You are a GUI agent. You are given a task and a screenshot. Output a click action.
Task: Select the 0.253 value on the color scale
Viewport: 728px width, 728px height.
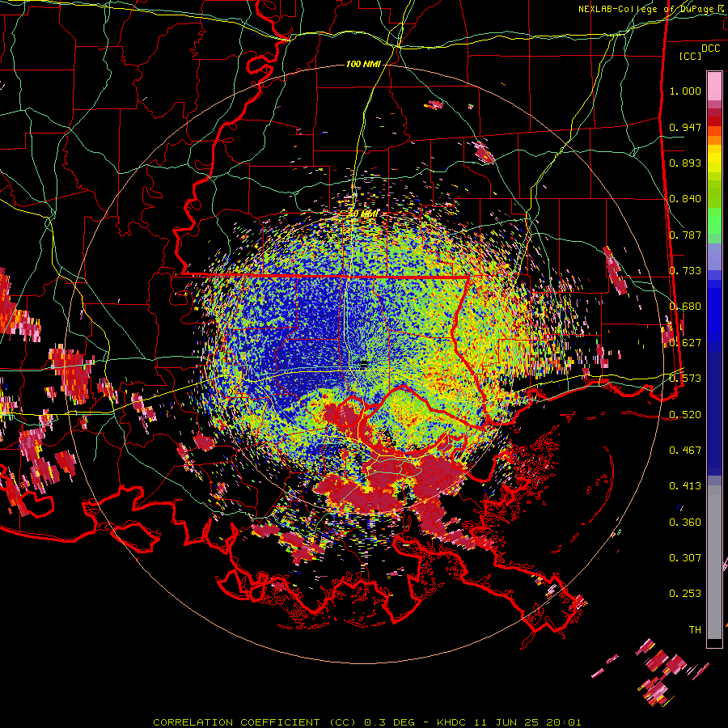coord(685,594)
